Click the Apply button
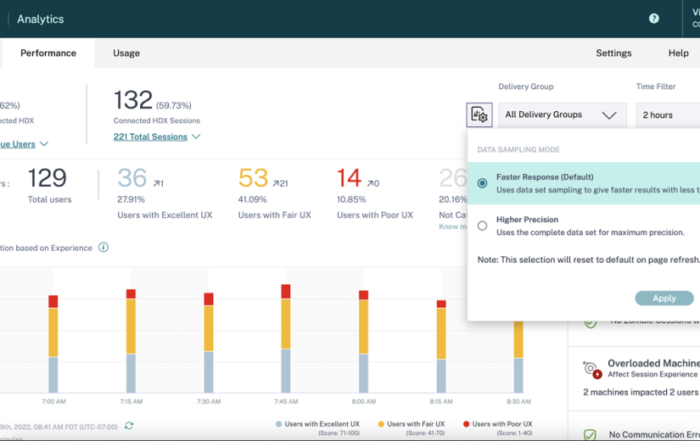Image resolution: width=700 pixels, height=441 pixels. [664, 298]
